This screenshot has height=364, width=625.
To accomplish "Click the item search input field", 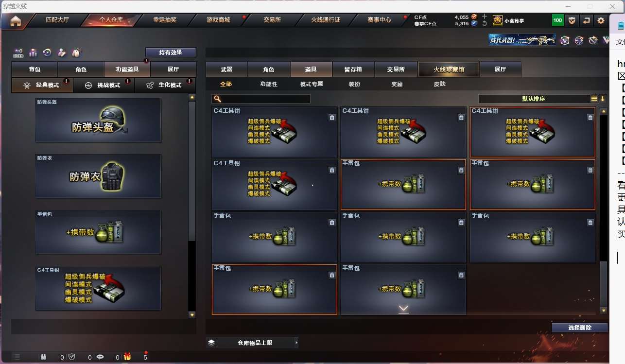I will pyautogui.click(x=261, y=99).
